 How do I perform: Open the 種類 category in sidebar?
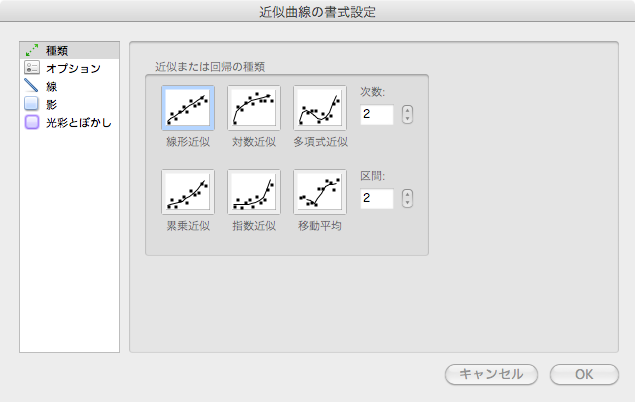pos(70,51)
